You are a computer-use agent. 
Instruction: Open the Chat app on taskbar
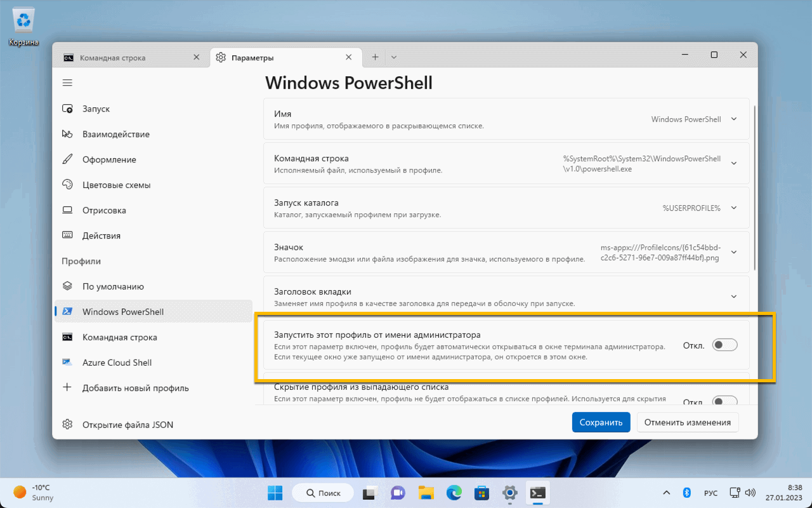pos(398,493)
